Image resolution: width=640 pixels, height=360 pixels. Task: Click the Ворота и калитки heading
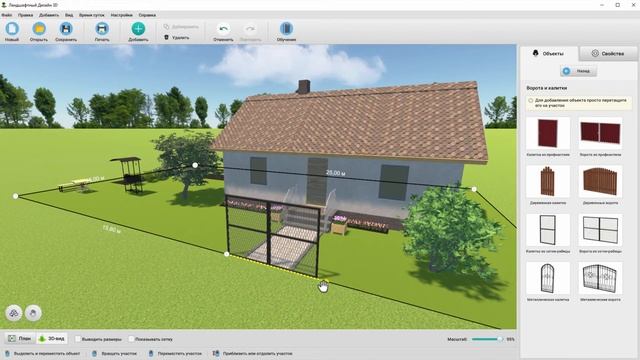click(x=547, y=88)
